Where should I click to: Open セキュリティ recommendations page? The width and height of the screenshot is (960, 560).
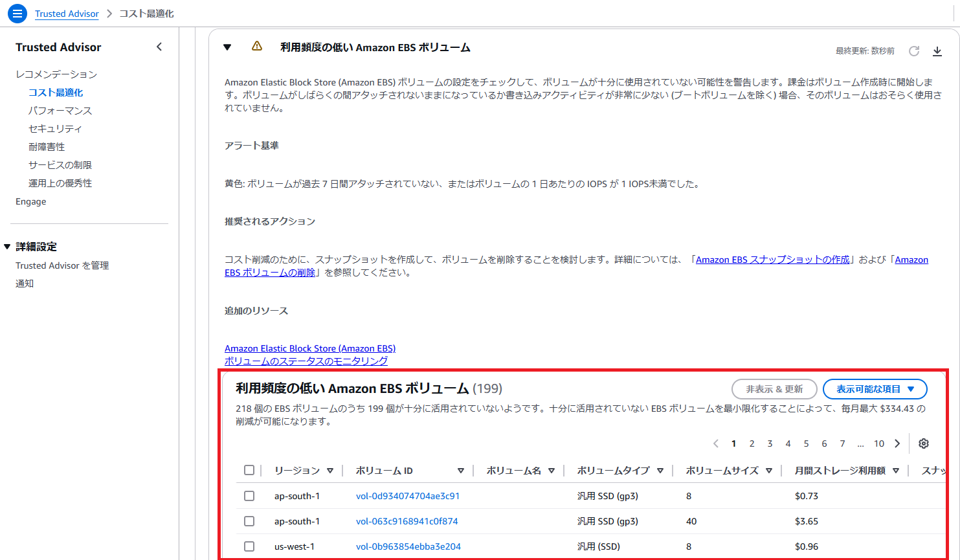tap(55, 129)
